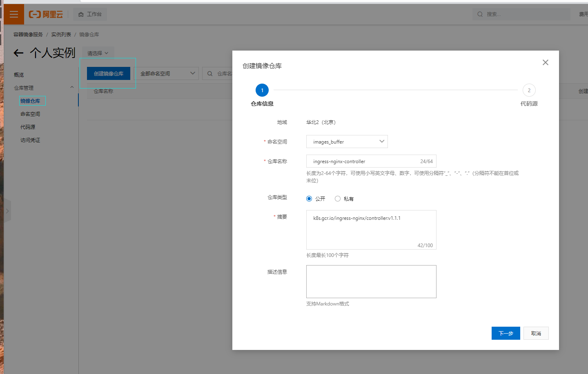Open 命名空间 in the sidebar
588x374 pixels.
click(30, 114)
